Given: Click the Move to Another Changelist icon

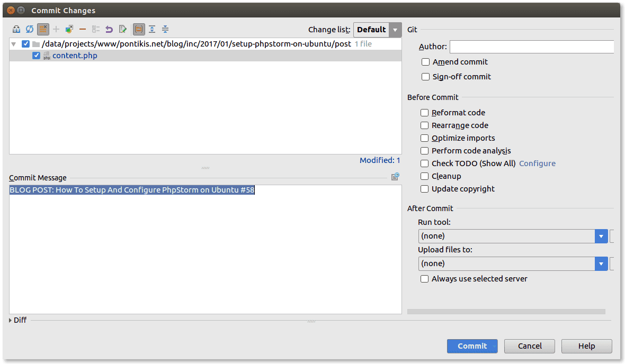Looking at the screenshot, I should click(x=69, y=29).
